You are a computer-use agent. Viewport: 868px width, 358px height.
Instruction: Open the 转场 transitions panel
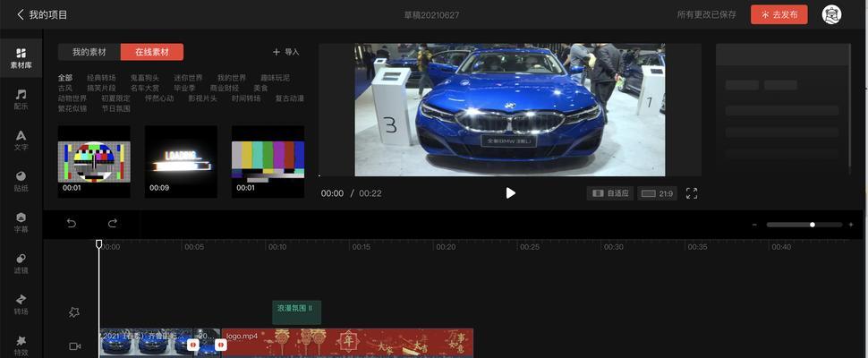pyautogui.click(x=21, y=304)
